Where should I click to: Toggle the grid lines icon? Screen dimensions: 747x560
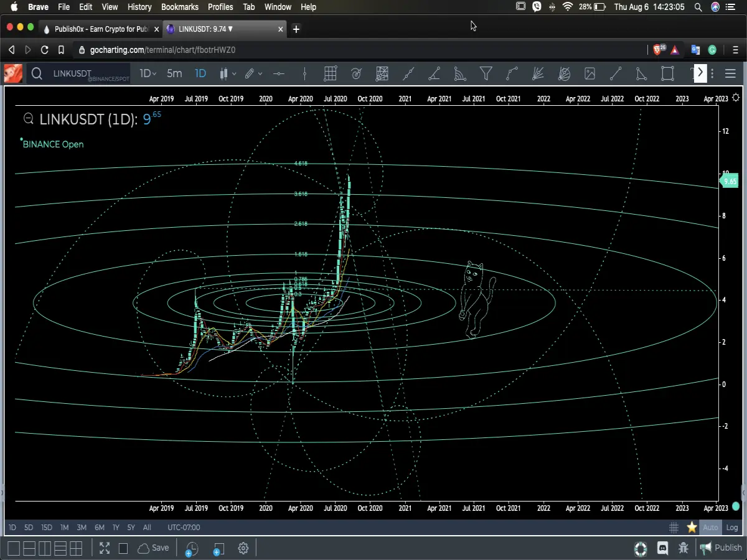674,528
